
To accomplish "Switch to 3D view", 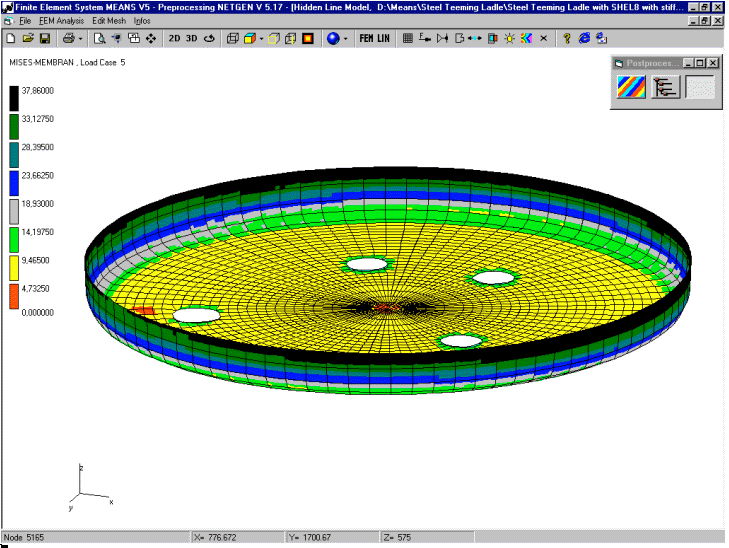I will pyautogui.click(x=192, y=39).
